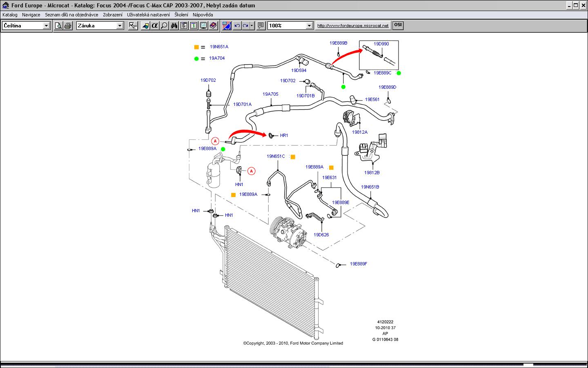Open the Katalog menu
The image size is (588, 368).
[x=10, y=15]
